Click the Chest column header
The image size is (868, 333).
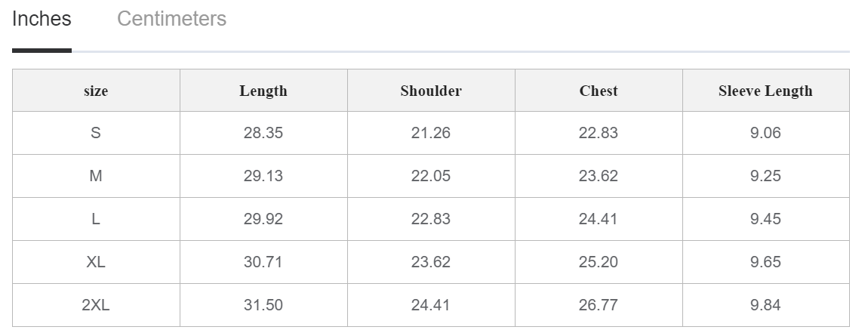pyautogui.click(x=599, y=91)
